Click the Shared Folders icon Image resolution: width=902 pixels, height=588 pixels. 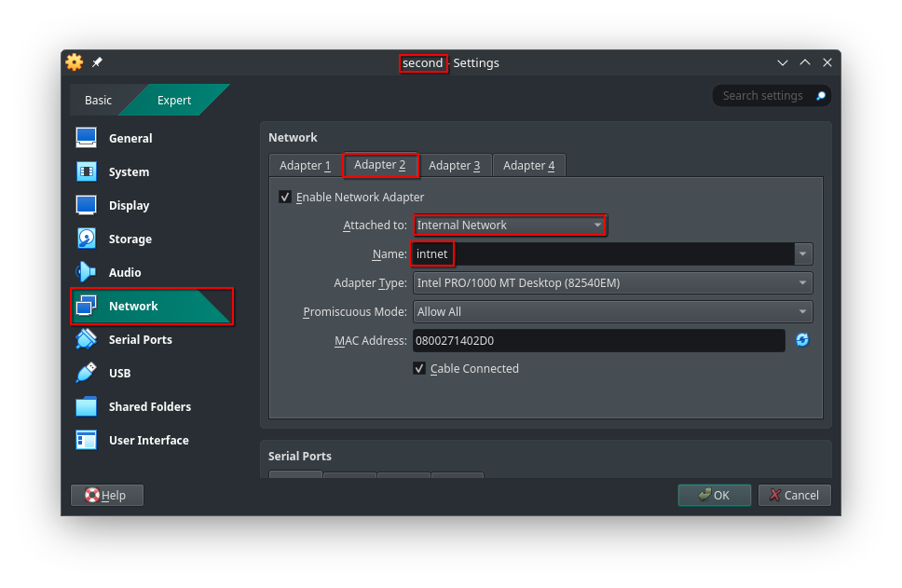tap(87, 406)
